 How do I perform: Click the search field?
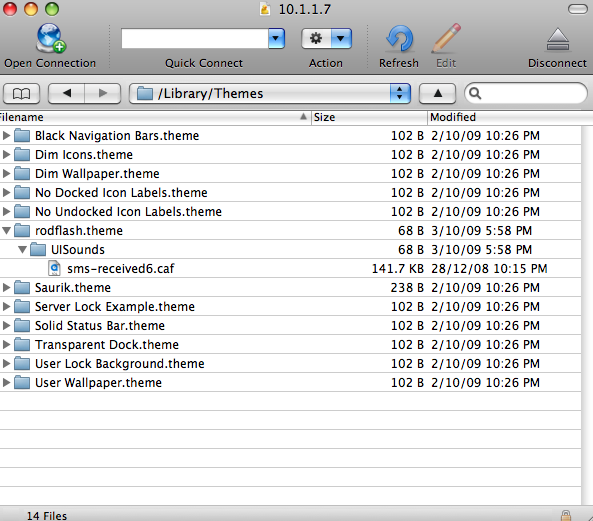tap(526, 93)
